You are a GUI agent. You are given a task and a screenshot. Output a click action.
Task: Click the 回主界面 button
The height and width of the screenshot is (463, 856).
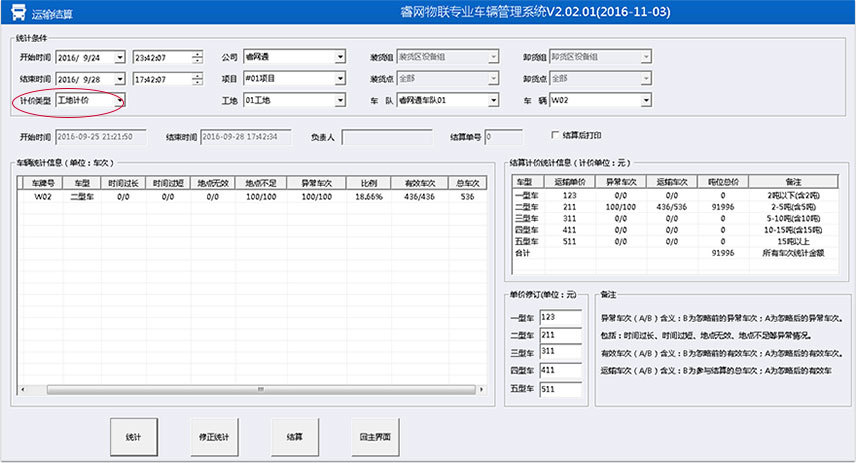(x=375, y=437)
